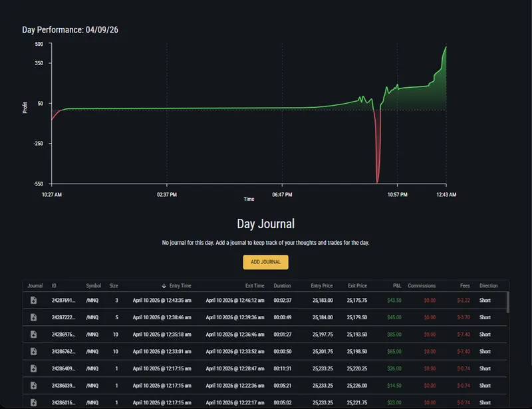The width and height of the screenshot is (532, 409).
Task: Select trade ID 24286976
Action: [x=63, y=335]
